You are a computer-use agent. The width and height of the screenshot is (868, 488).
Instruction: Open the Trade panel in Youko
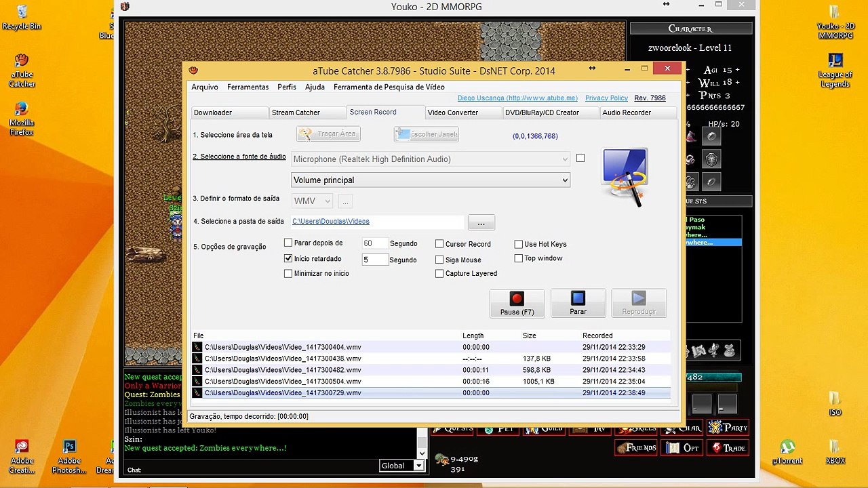click(728, 447)
